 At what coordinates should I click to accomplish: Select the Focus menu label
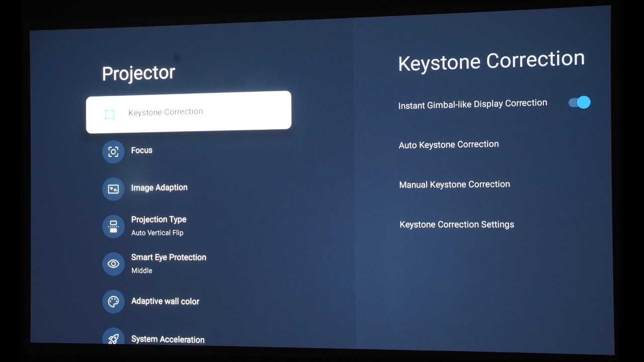[141, 150]
